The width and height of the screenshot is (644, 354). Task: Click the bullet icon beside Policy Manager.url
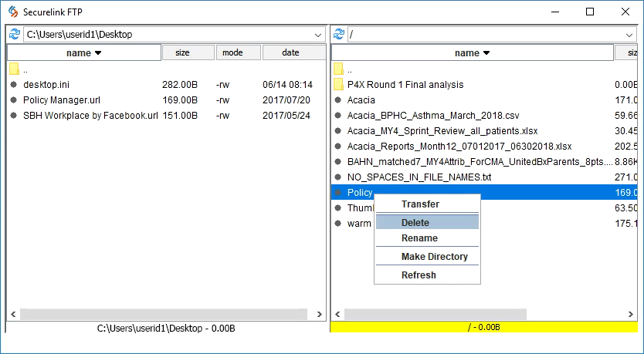pyautogui.click(x=14, y=100)
